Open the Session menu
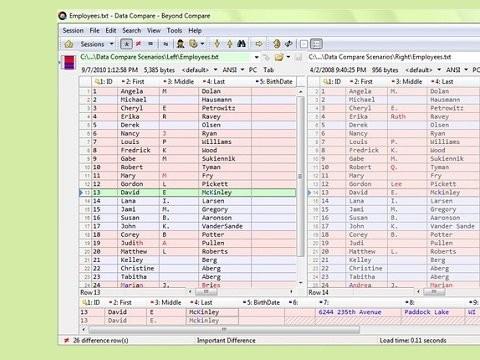480x360 pixels. pos(73,31)
